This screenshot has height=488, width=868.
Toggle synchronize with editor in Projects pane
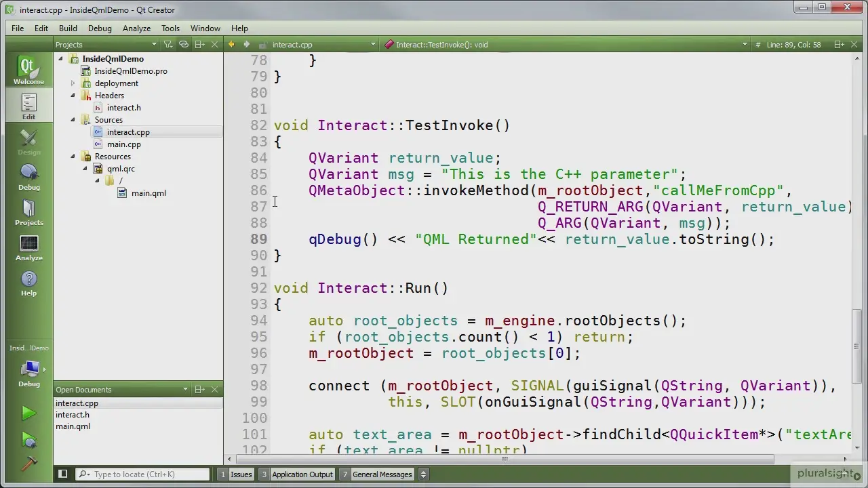click(x=184, y=45)
